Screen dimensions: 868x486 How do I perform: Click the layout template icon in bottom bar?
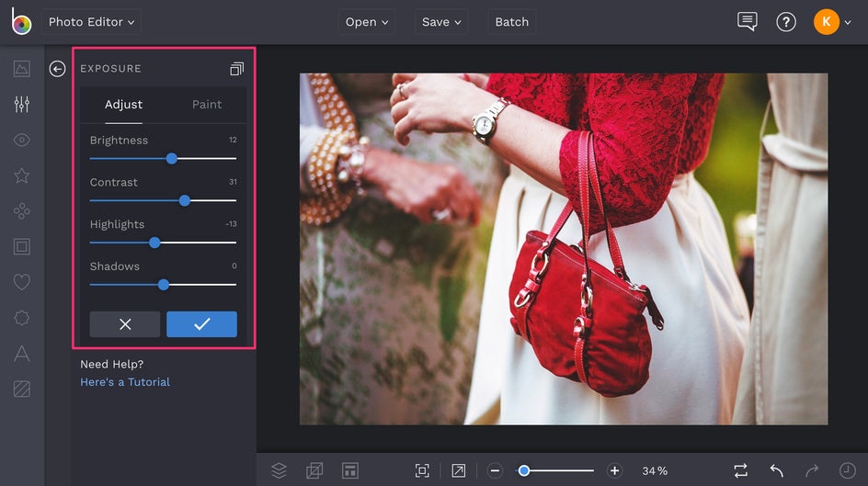[x=349, y=470]
